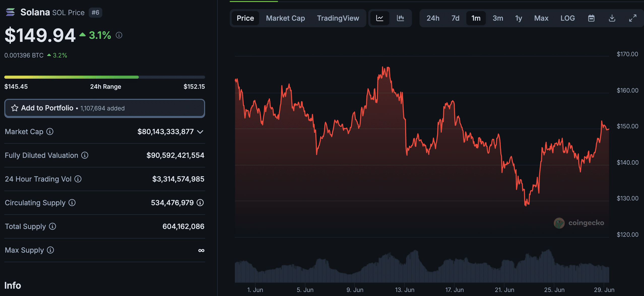Click the $152.15 range high value

coord(194,86)
